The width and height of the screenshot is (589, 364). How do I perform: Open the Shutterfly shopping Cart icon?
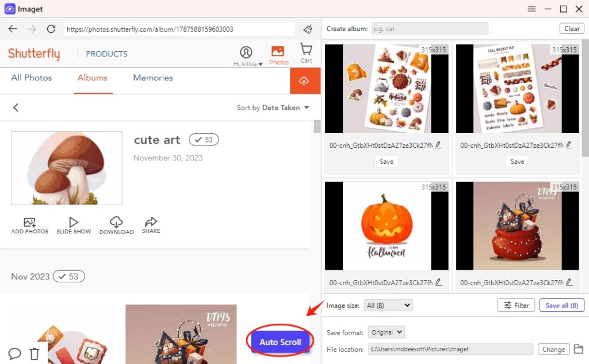305,51
